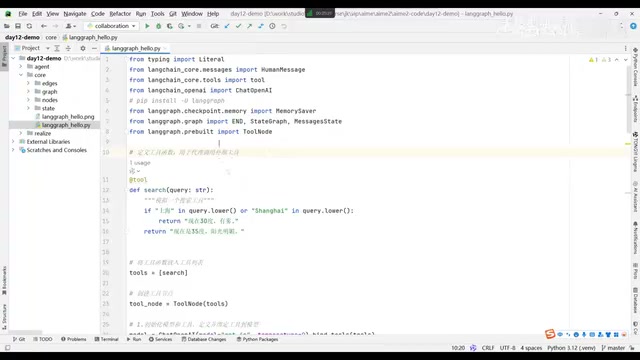
Task: Open Project panel settings gear
Action: pyautogui.click(x=83, y=48)
